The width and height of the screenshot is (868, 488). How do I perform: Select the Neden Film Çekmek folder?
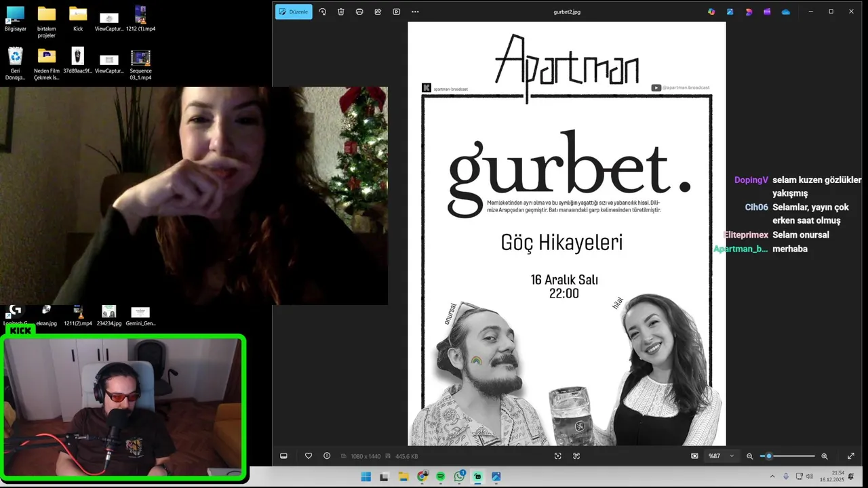tap(46, 64)
